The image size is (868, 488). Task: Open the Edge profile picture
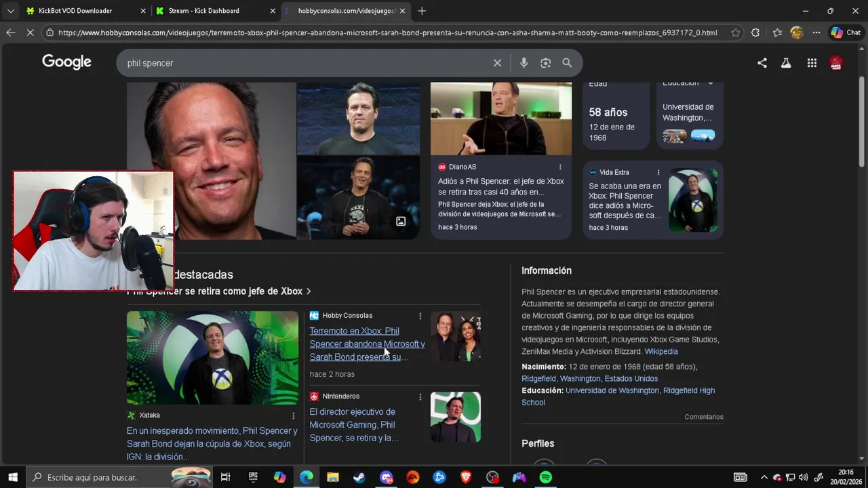797,33
